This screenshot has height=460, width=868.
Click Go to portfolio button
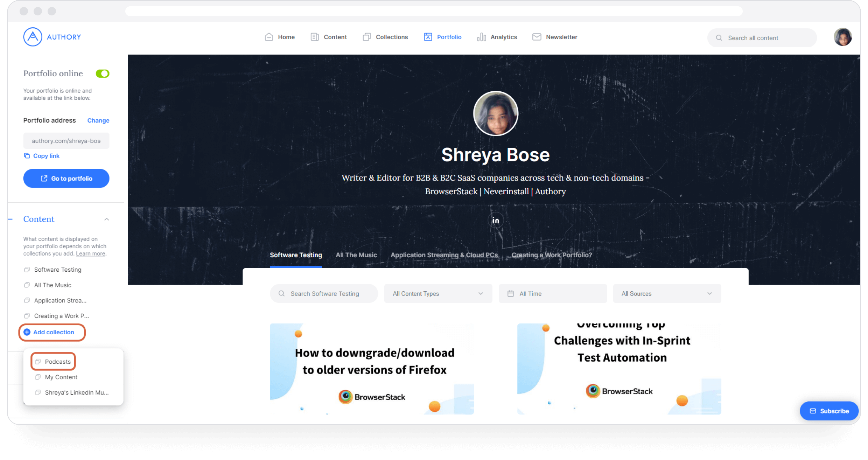click(x=66, y=179)
